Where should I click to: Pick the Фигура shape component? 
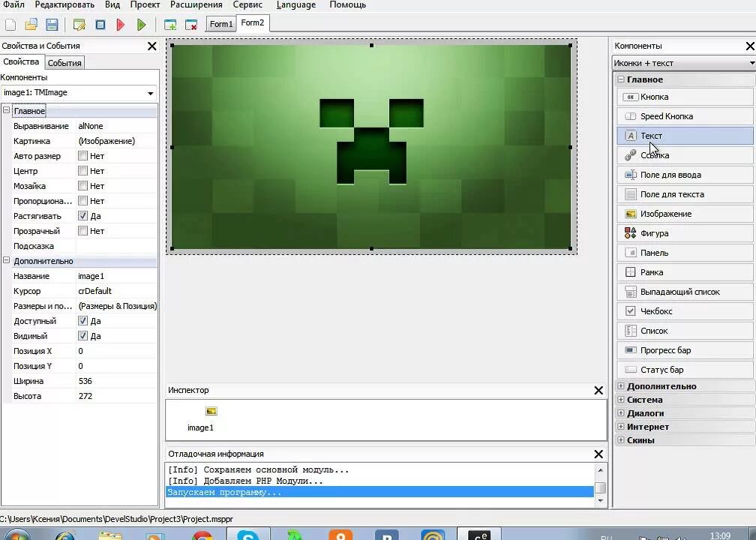pyautogui.click(x=685, y=233)
